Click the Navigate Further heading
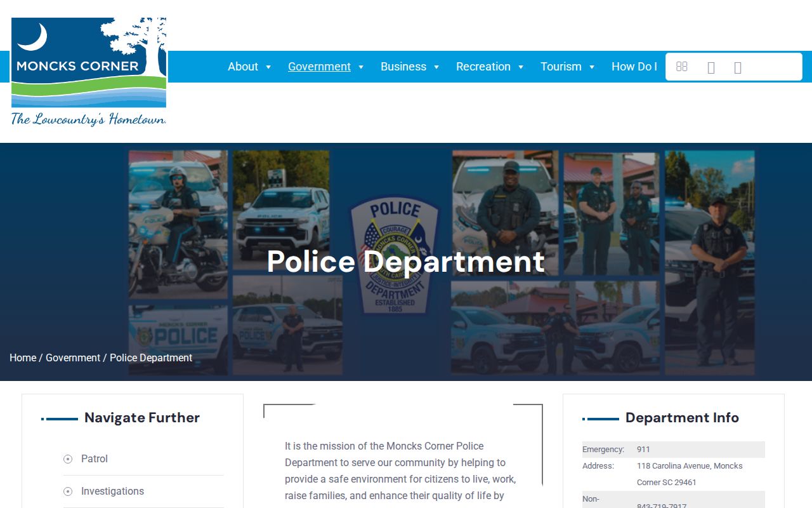 point(142,418)
